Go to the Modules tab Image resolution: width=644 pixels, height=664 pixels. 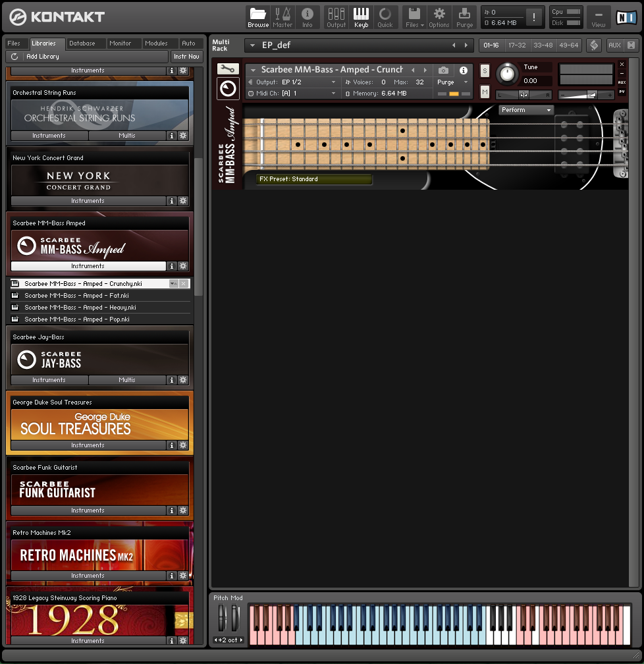(156, 43)
